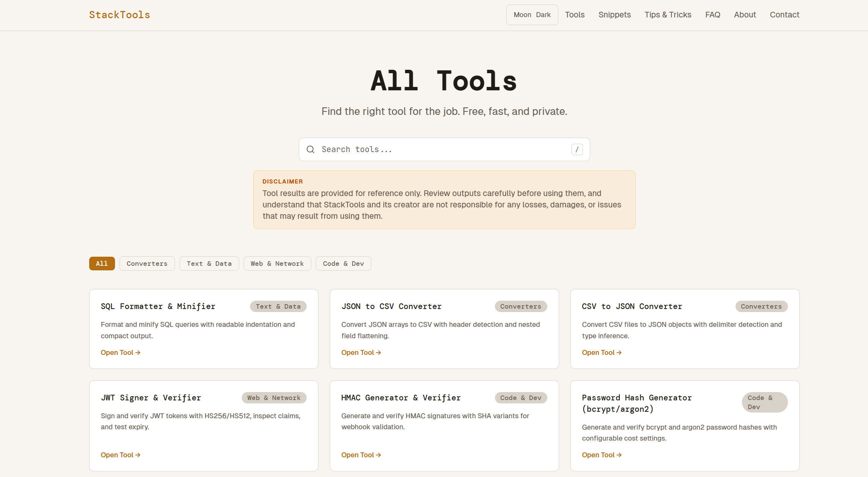The width and height of the screenshot is (868, 477).
Task: Filter by Web & Network chip
Action: [277, 264]
